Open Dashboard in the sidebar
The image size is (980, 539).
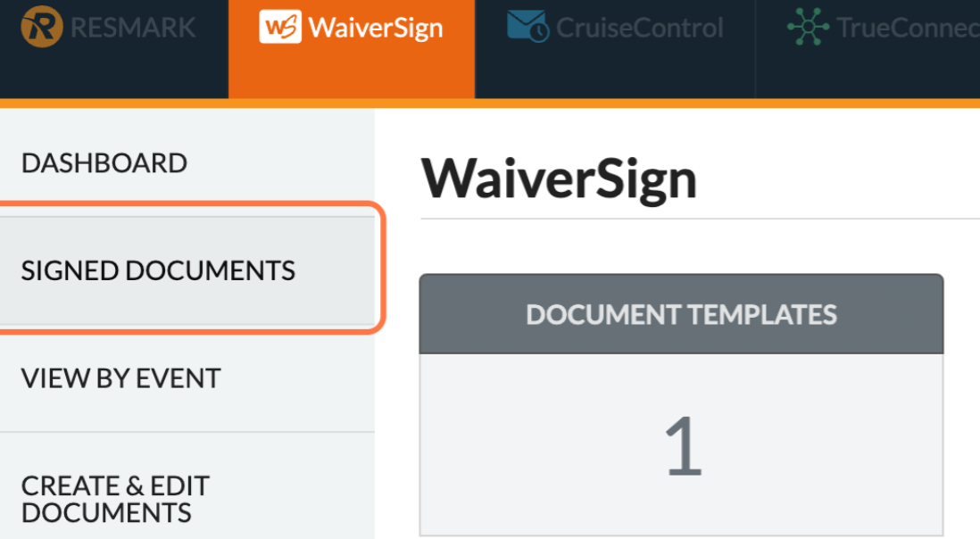click(x=104, y=163)
